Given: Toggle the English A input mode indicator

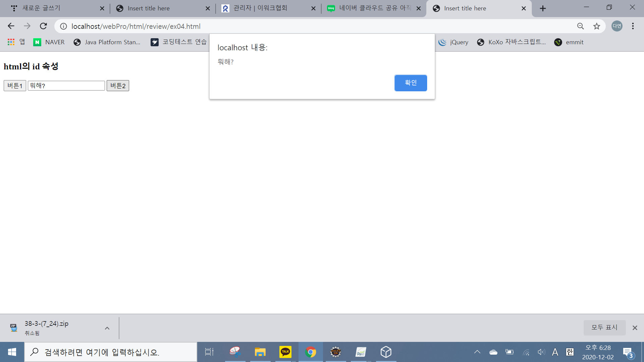Looking at the screenshot, I should coord(555,352).
